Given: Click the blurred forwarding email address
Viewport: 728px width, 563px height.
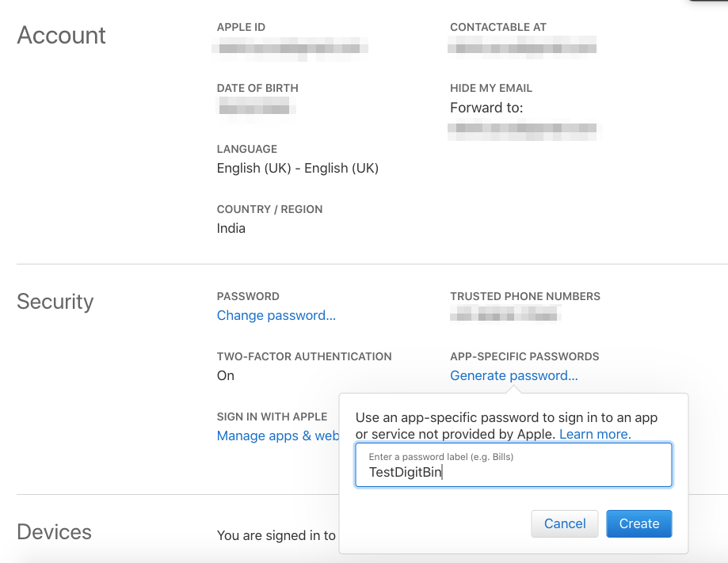Looking at the screenshot, I should coord(524,128).
